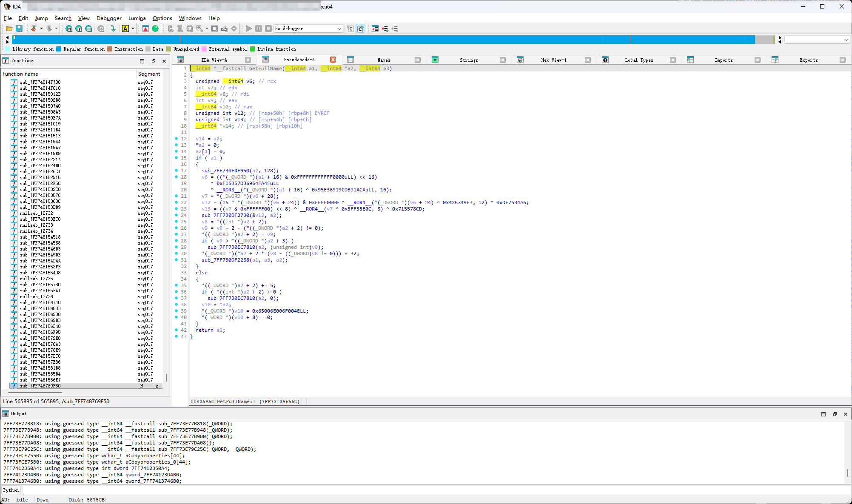Click the jump down arrow icon
This screenshot has width=852, height=504.
coord(113,28)
